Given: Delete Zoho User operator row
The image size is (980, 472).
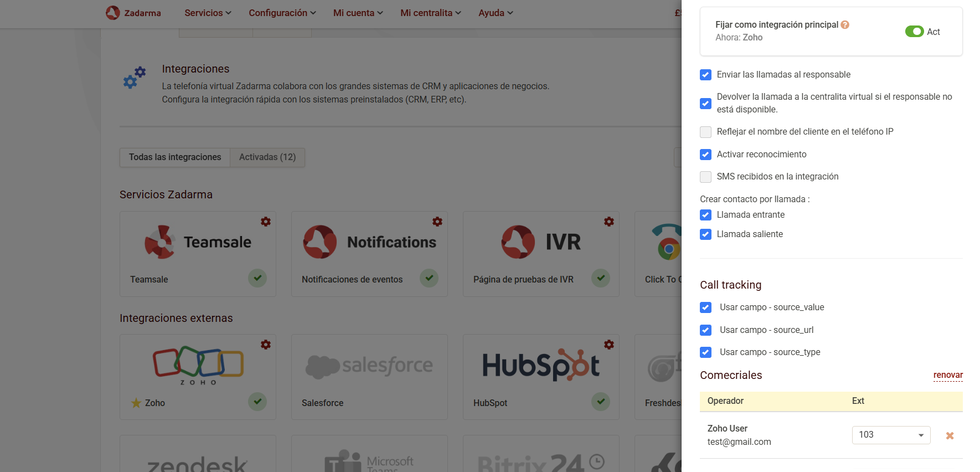Looking at the screenshot, I should pos(950,435).
